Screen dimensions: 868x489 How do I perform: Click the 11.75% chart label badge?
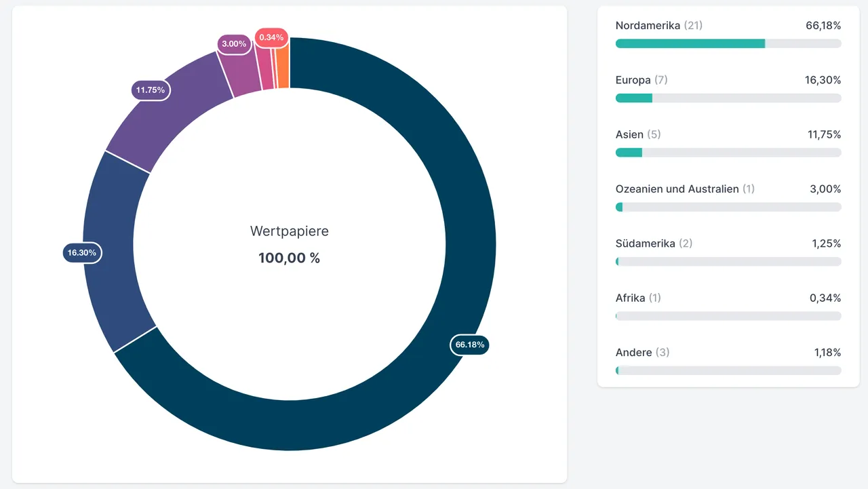click(x=151, y=90)
